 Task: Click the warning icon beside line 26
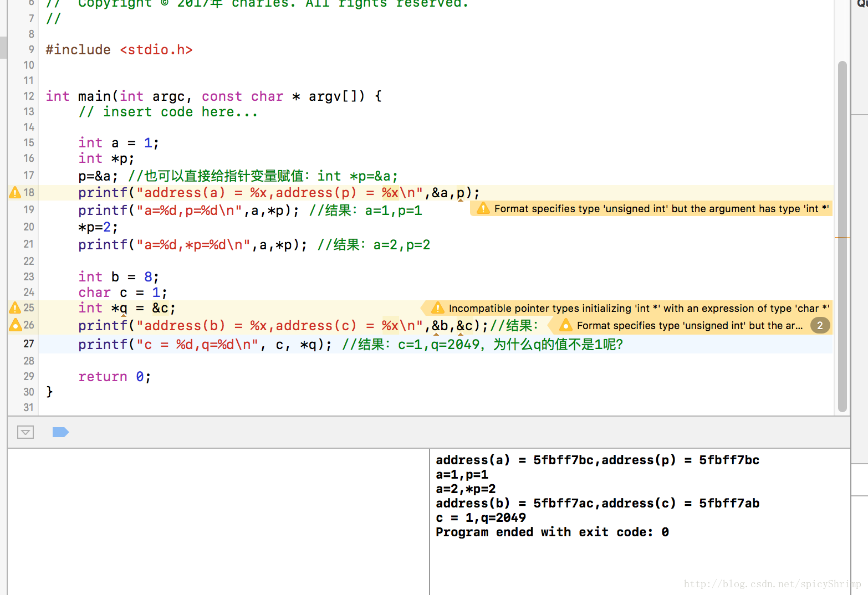pyautogui.click(x=15, y=325)
